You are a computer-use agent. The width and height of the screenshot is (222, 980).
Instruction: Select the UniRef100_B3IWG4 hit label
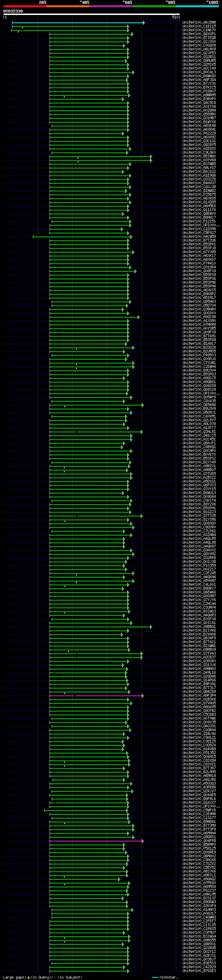(199, 937)
